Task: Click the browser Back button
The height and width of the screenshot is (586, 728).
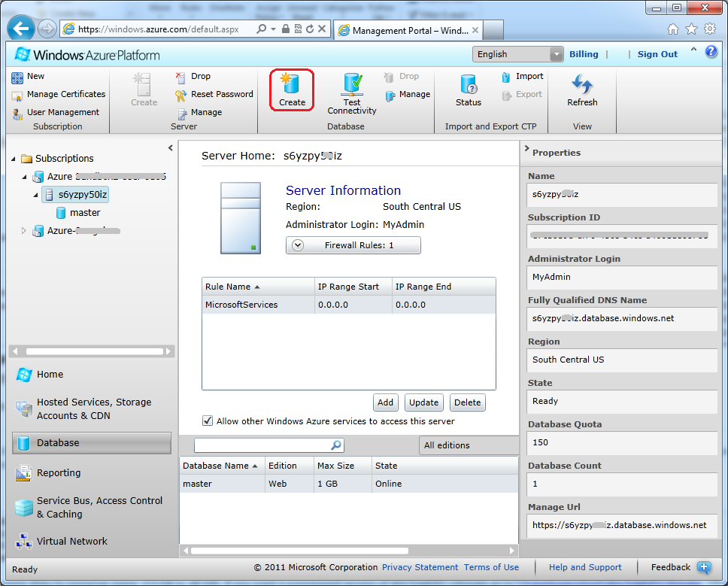Action: pos(21,29)
